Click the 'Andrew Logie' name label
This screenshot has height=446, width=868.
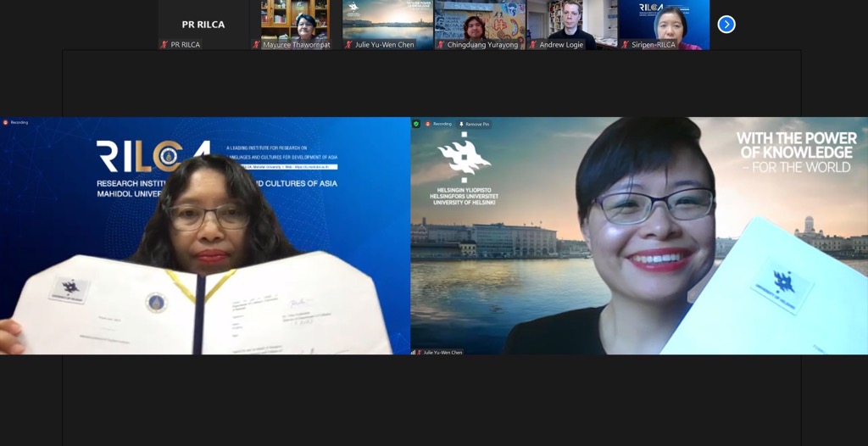561,45
